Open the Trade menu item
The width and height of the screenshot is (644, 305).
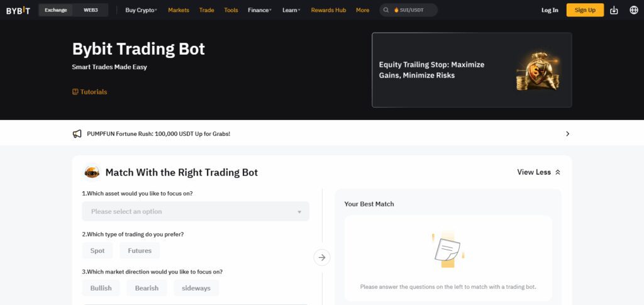point(206,10)
